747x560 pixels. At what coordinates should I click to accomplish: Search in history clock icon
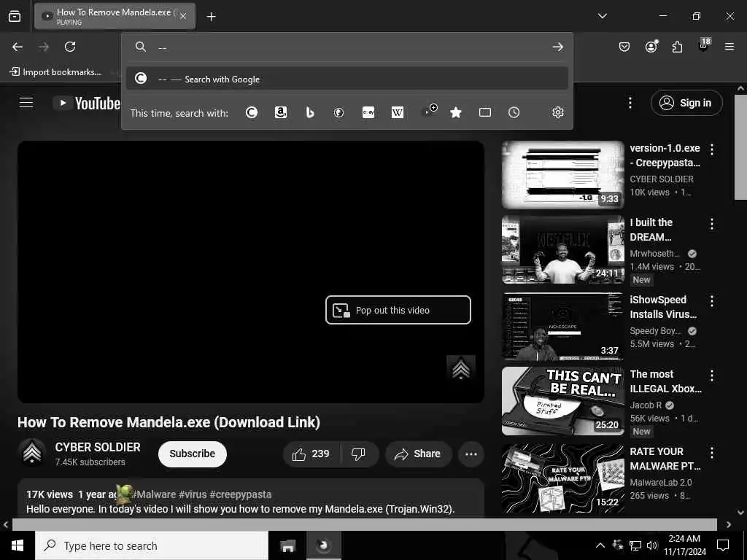coord(514,112)
